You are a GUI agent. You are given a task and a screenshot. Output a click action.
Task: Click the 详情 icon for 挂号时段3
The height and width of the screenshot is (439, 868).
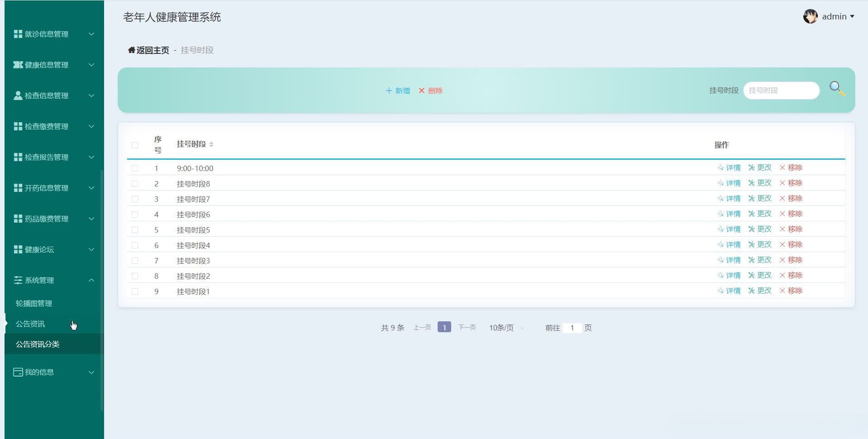tap(720, 260)
